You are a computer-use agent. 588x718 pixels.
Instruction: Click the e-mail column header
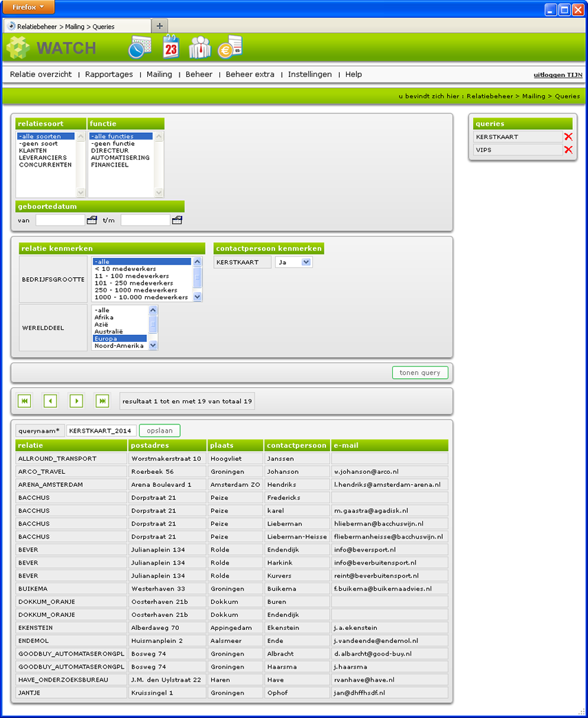pyautogui.click(x=390, y=445)
